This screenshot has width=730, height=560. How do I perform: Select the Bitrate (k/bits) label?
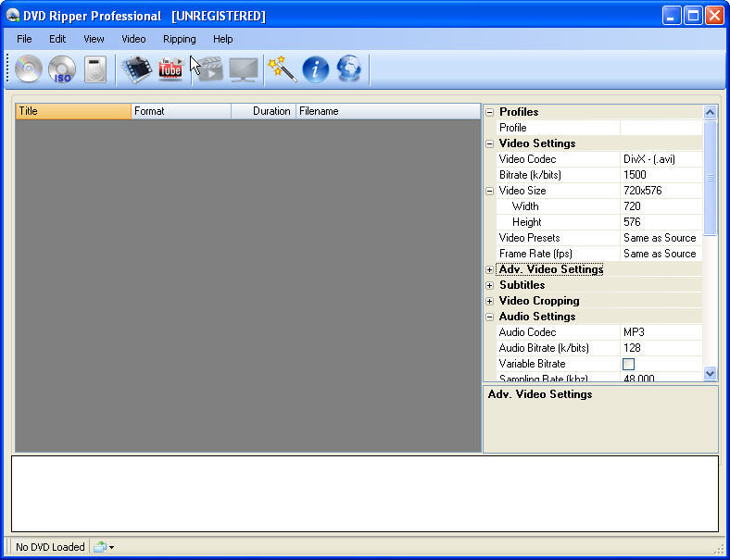pos(530,175)
